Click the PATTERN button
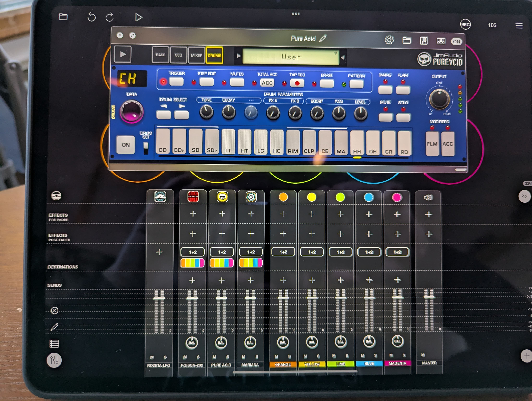 click(356, 84)
